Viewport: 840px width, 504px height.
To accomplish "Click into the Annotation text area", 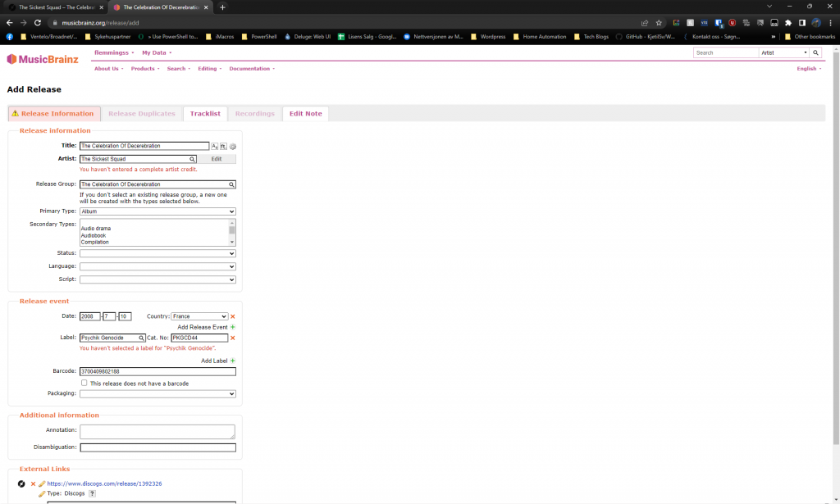I will [157, 431].
